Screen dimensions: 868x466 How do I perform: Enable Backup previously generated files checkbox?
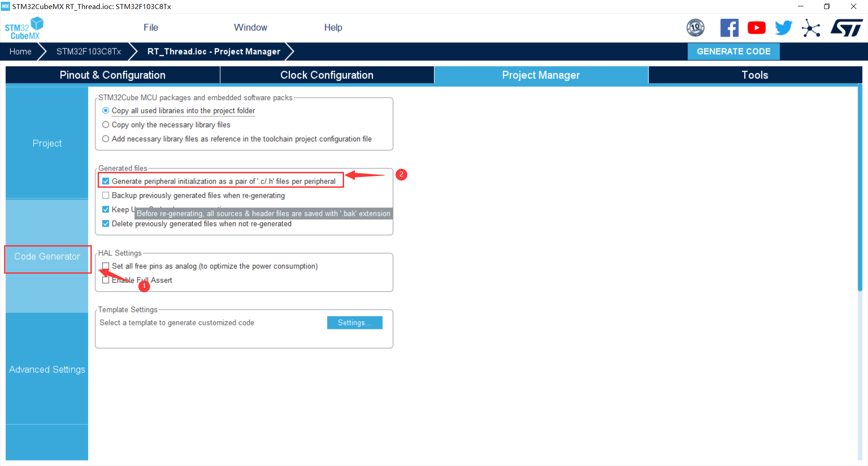pos(105,195)
